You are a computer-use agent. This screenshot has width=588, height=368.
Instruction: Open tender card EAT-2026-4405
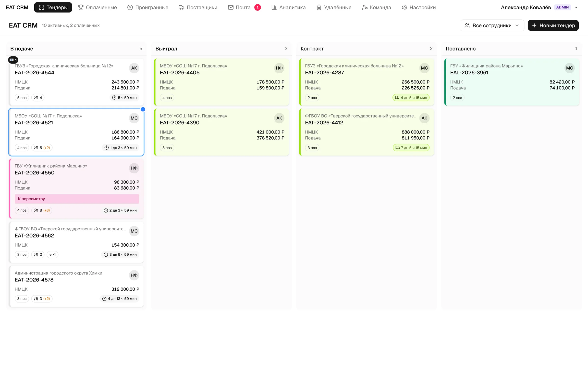[222, 82]
